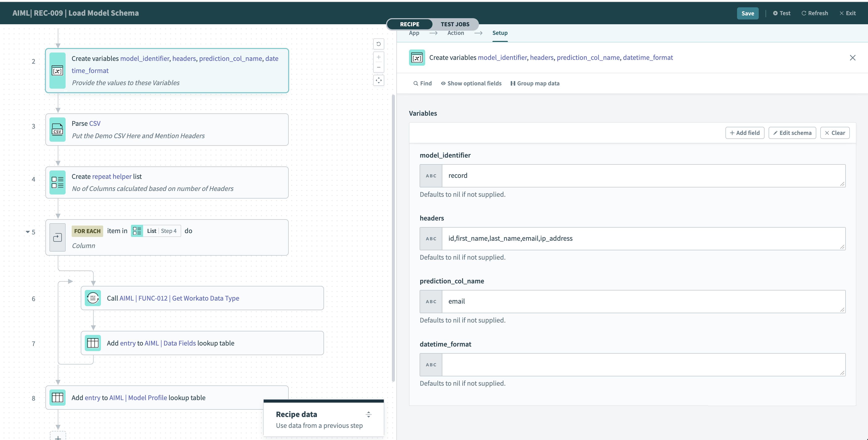The image size is (868, 440).
Task: Zoom in on the recipe canvas
Action: 378,57
